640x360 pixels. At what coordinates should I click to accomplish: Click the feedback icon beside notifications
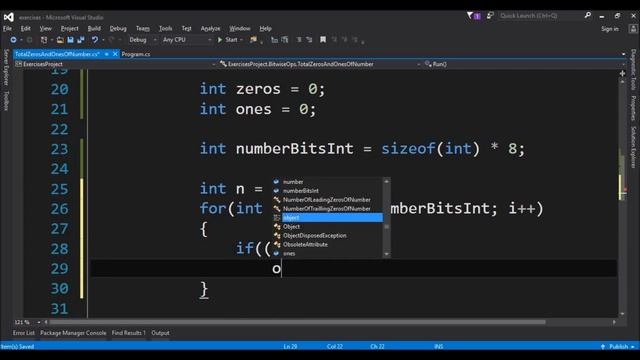[x=490, y=16]
